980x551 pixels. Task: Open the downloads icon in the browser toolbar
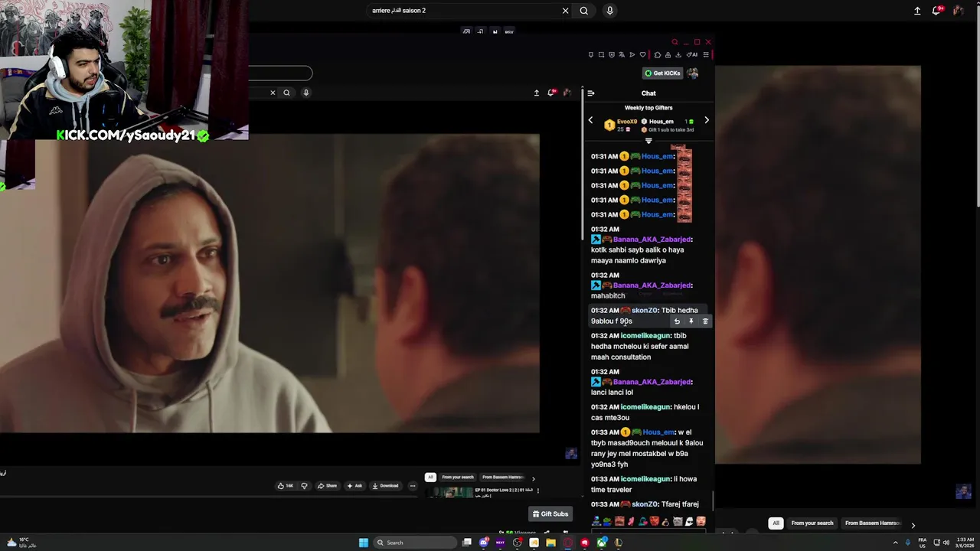pyautogui.click(x=678, y=54)
